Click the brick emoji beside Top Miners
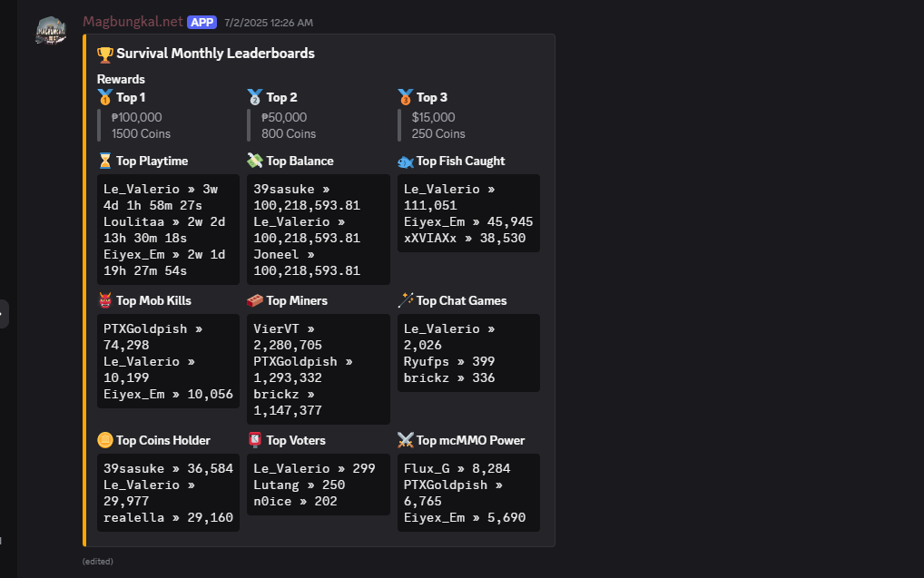 (x=255, y=300)
